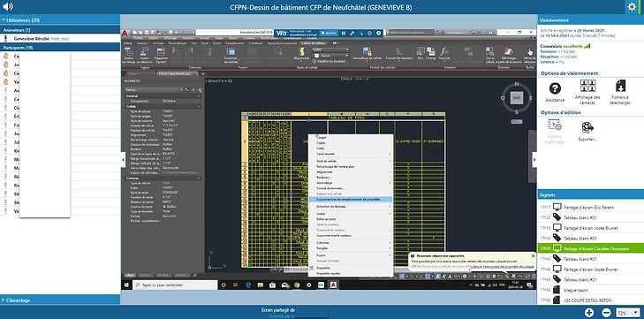The width and height of the screenshot is (644, 319).
Task: Open the Alignement tool in the ribbon
Action: pyautogui.click(x=301, y=54)
